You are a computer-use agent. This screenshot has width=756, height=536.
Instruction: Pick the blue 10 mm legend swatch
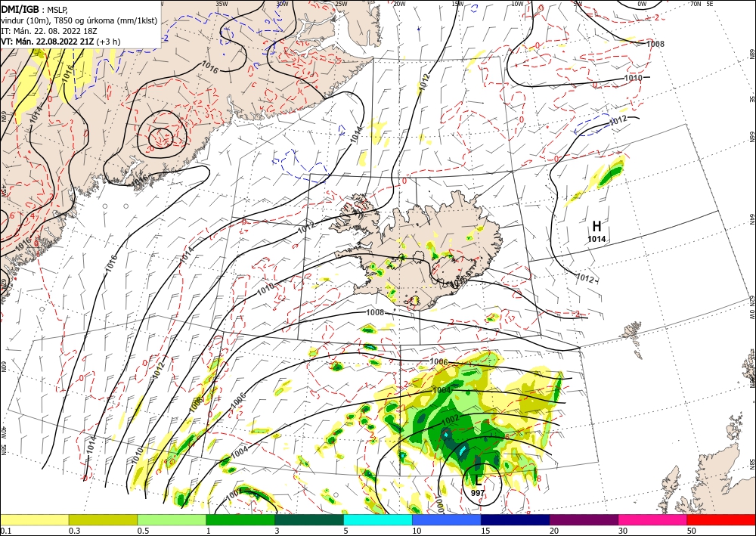(x=447, y=519)
